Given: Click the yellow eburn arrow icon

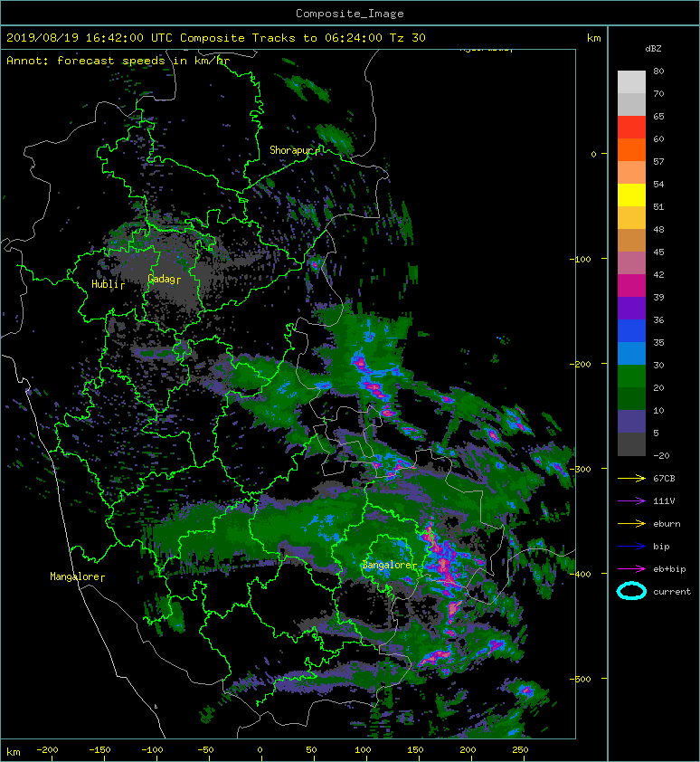Looking at the screenshot, I should click(x=631, y=523).
